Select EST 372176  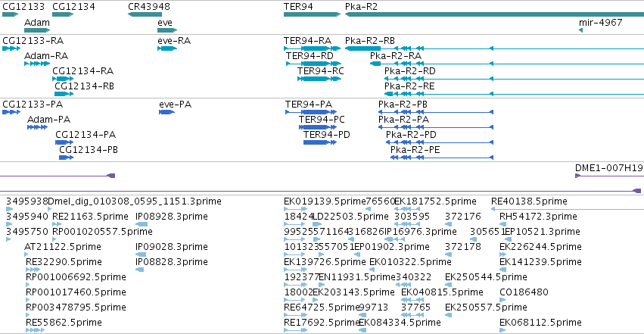(463, 217)
